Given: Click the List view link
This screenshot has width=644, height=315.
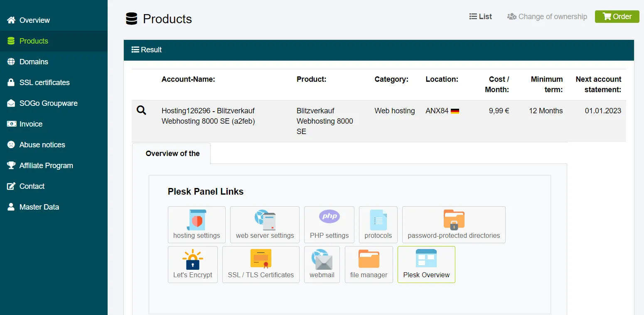Looking at the screenshot, I should tap(481, 17).
